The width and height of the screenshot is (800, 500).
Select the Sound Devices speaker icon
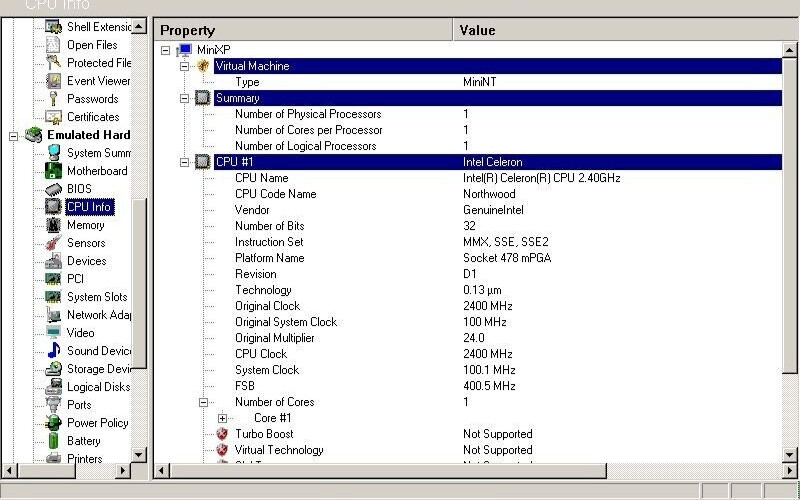click(54, 351)
